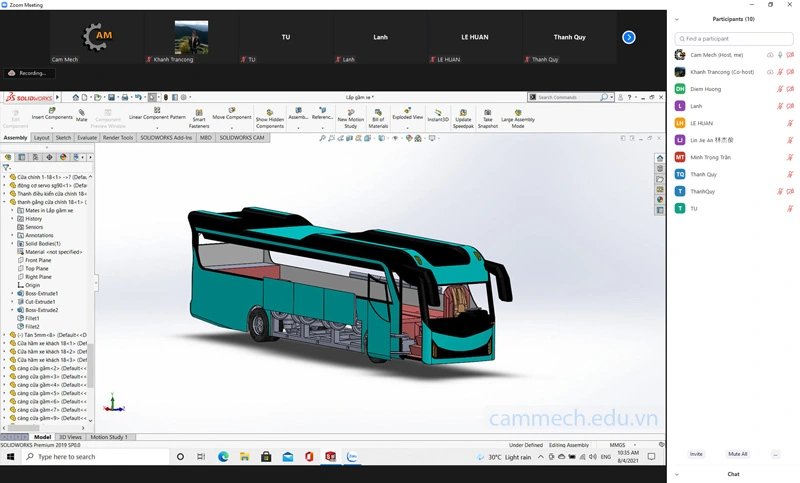Click the Insert Components tool

click(x=51, y=113)
